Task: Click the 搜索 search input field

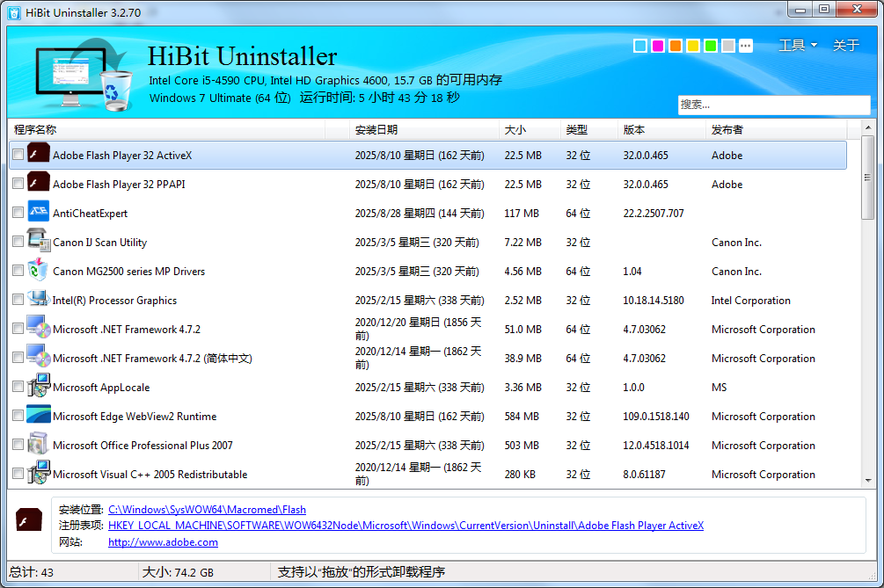Action: [x=772, y=105]
